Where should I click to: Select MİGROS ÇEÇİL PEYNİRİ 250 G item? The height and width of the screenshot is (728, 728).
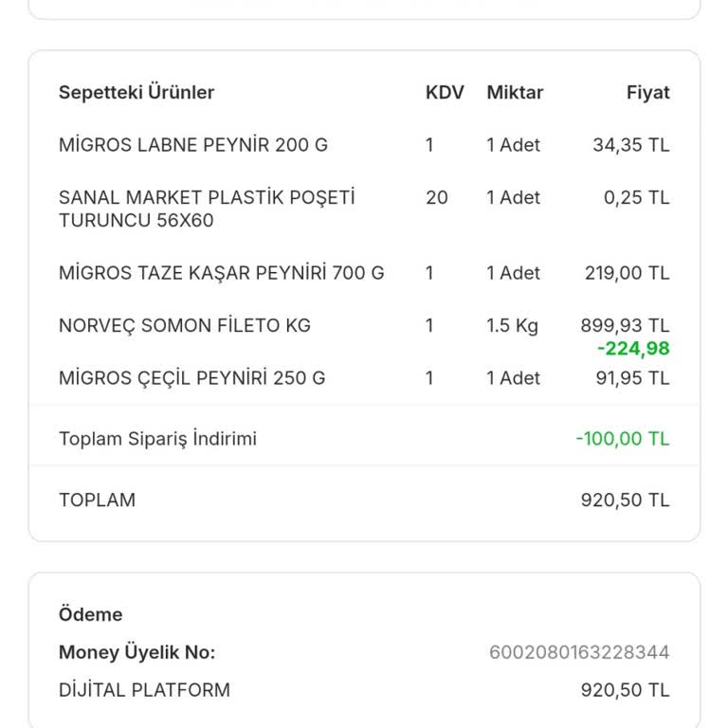(x=191, y=378)
